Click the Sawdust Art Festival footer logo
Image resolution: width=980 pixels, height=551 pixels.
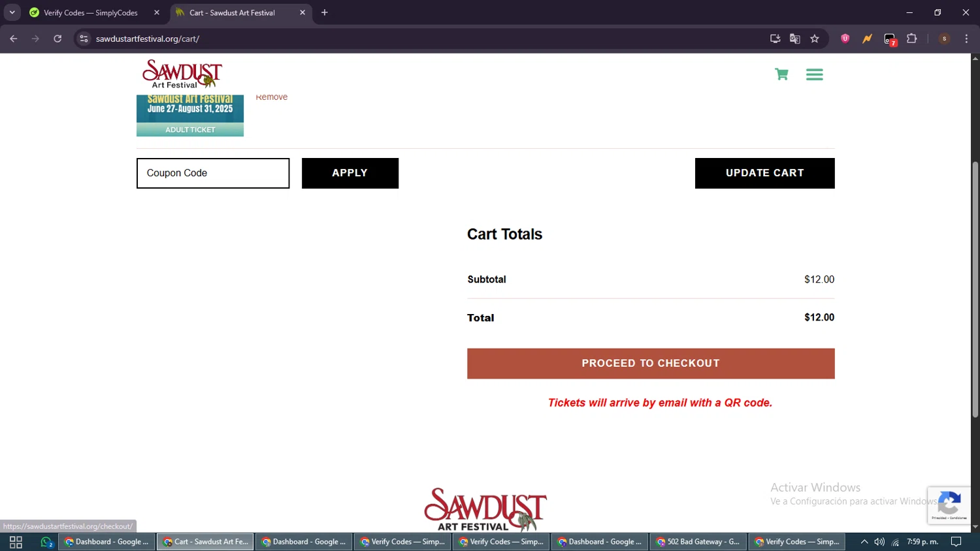tap(485, 510)
